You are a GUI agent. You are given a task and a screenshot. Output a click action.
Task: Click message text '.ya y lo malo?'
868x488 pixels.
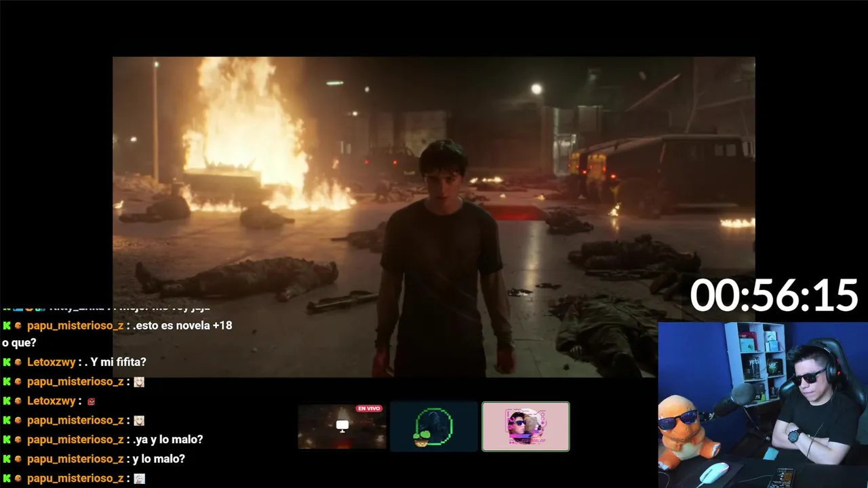click(x=168, y=439)
